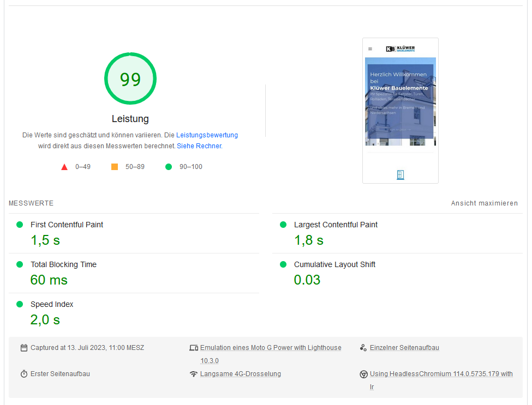The height and width of the screenshot is (405, 532).
Task: Select the First Contentful Paint label
Action: pyautogui.click(x=67, y=225)
